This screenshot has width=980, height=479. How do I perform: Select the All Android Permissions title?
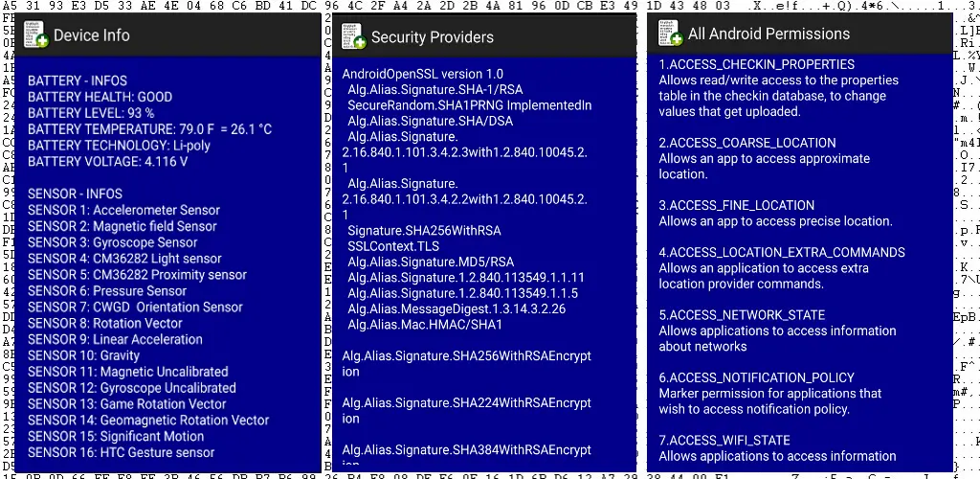click(x=768, y=34)
